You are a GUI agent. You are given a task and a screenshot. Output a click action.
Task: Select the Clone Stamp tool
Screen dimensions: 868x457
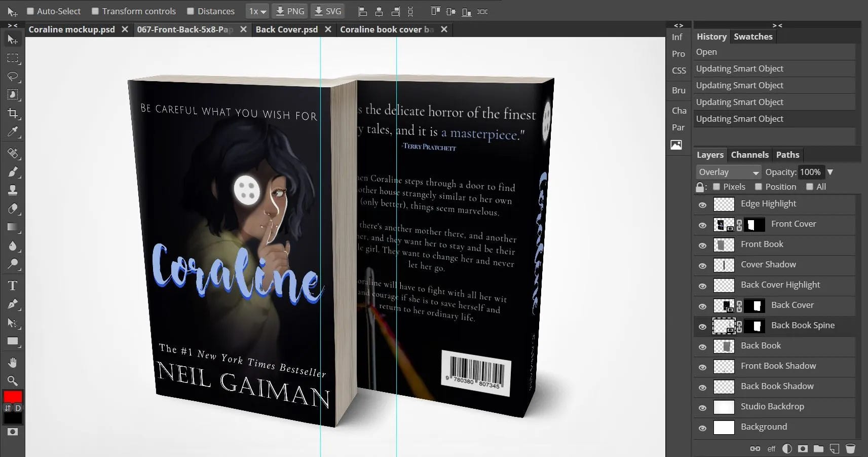[x=13, y=190]
